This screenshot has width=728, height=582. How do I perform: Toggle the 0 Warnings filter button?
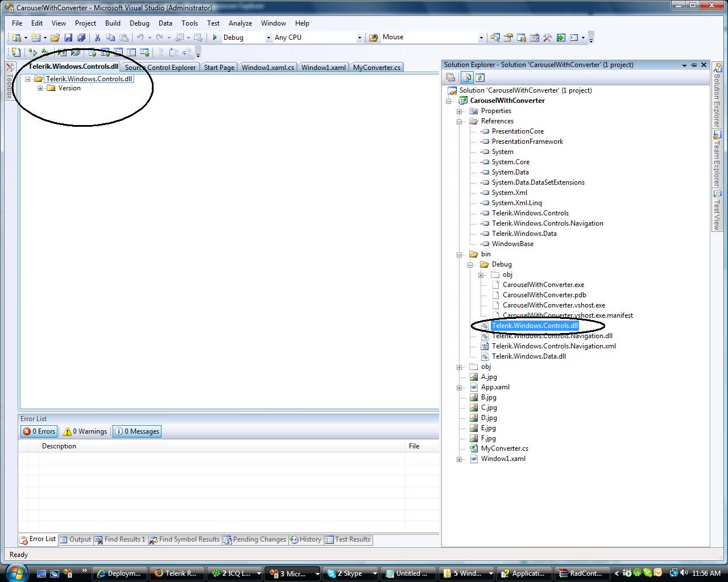click(85, 431)
